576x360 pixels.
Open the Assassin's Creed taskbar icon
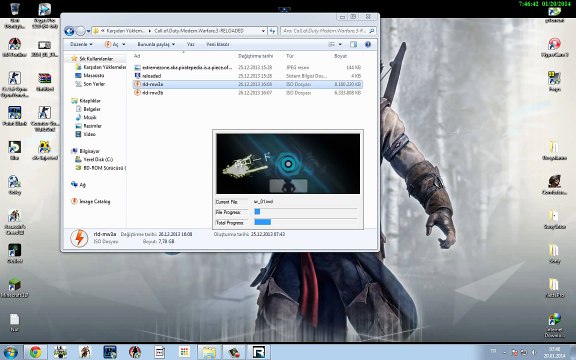click(x=85, y=352)
